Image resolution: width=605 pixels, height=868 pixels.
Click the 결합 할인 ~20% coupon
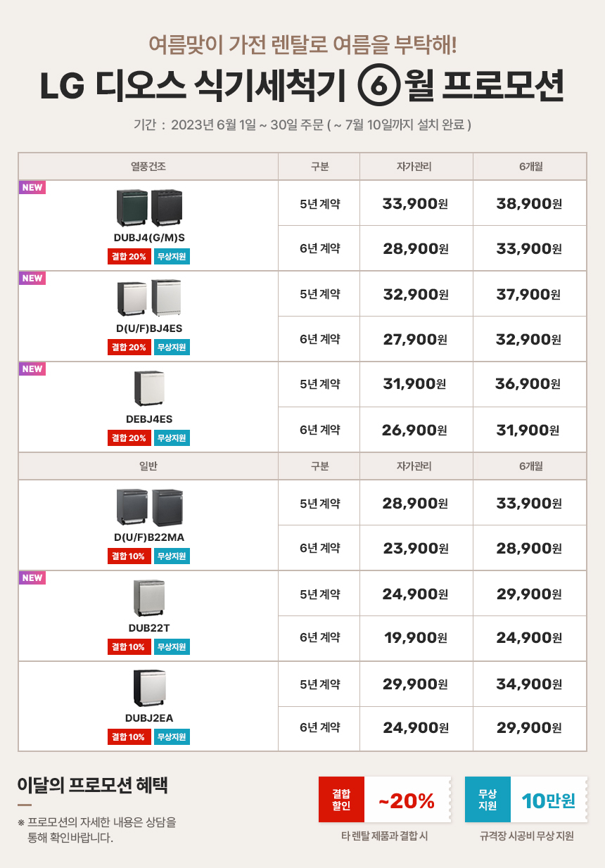pos(385,800)
